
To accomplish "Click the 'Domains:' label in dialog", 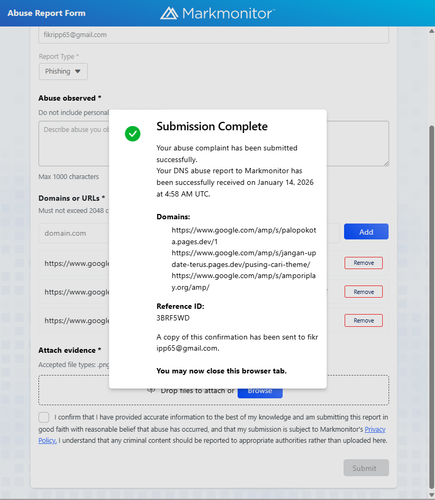I will [x=173, y=217].
